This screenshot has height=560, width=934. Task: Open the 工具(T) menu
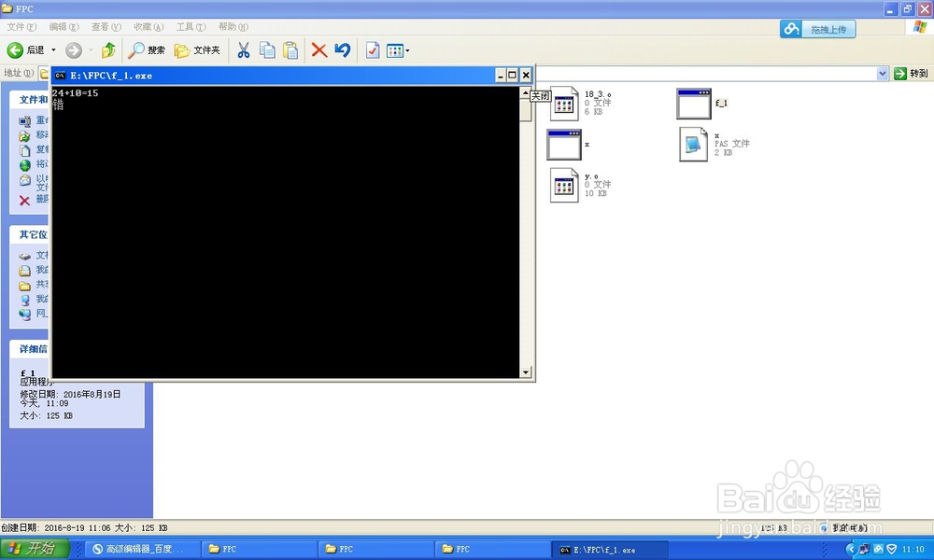[x=191, y=27]
